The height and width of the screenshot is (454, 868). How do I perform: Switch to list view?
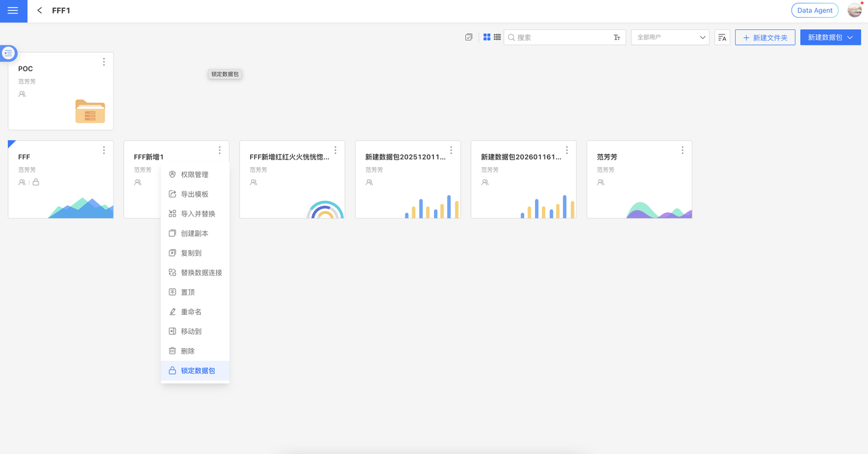pos(497,37)
